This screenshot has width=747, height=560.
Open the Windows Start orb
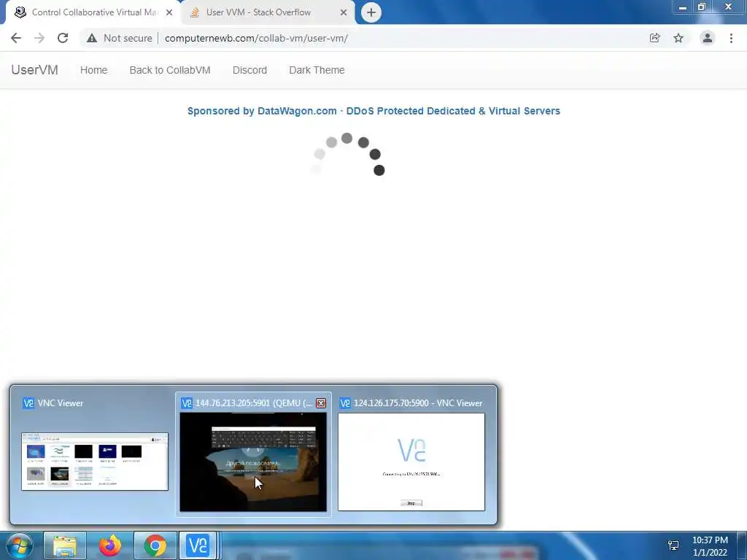pos(19,545)
